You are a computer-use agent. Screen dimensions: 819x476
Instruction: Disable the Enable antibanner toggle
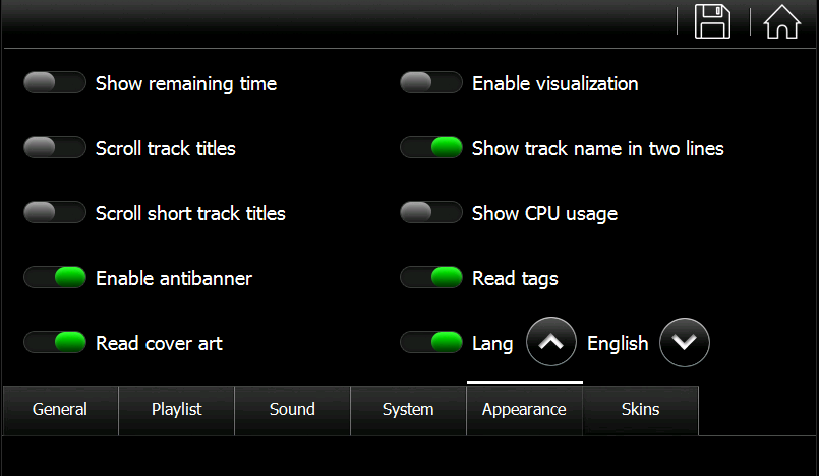54,277
